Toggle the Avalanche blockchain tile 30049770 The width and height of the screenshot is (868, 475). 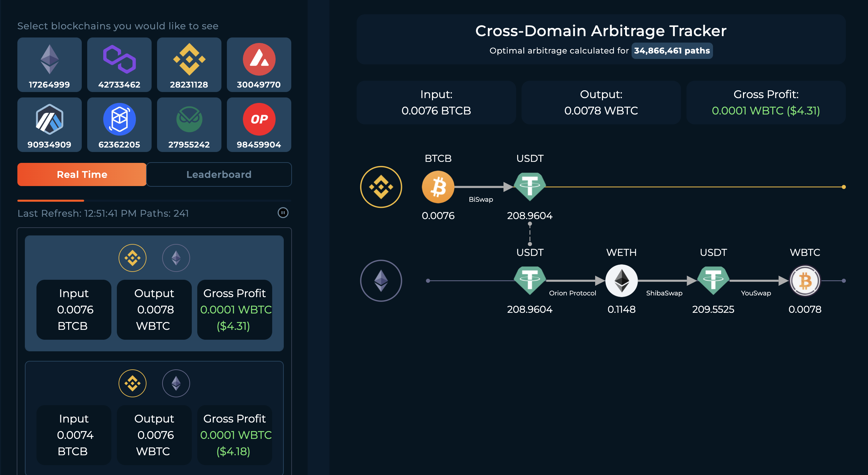pyautogui.click(x=259, y=65)
